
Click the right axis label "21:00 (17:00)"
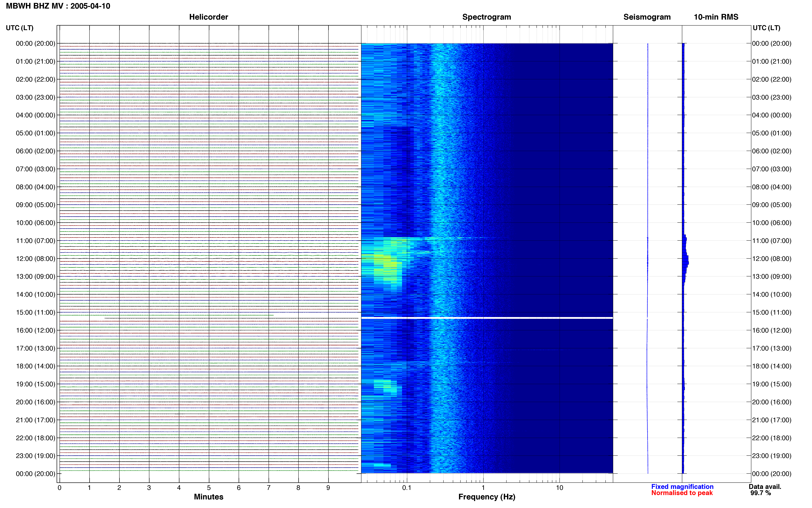point(772,420)
